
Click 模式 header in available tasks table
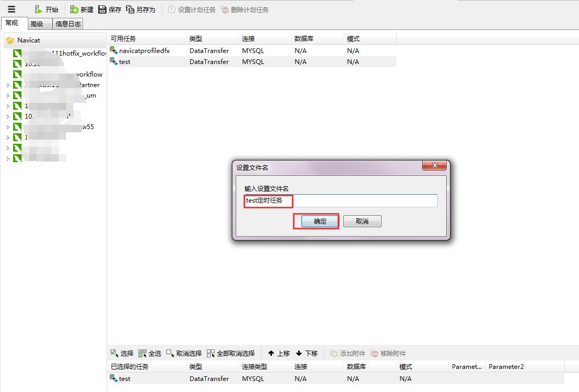(x=370, y=39)
